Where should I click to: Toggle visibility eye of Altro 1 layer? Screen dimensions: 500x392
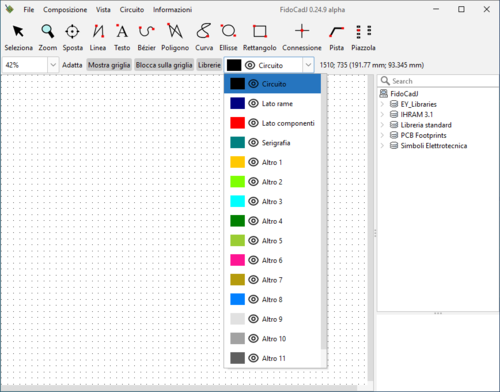click(253, 162)
